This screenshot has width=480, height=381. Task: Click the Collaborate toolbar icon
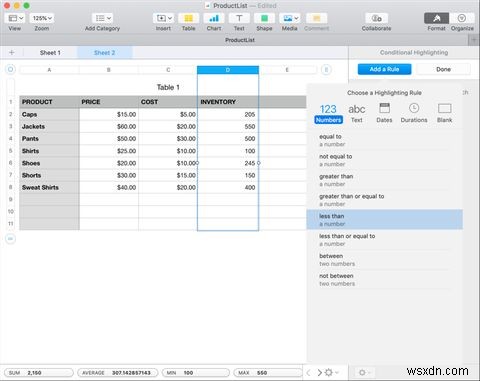(376, 18)
